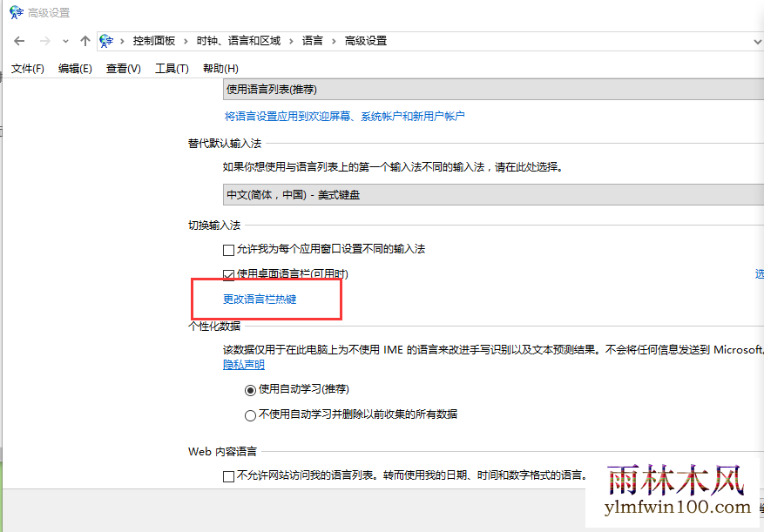Select 使用自动学习(推荐) radio button
Viewport: 764px width, 532px height.
coord(250,390)
